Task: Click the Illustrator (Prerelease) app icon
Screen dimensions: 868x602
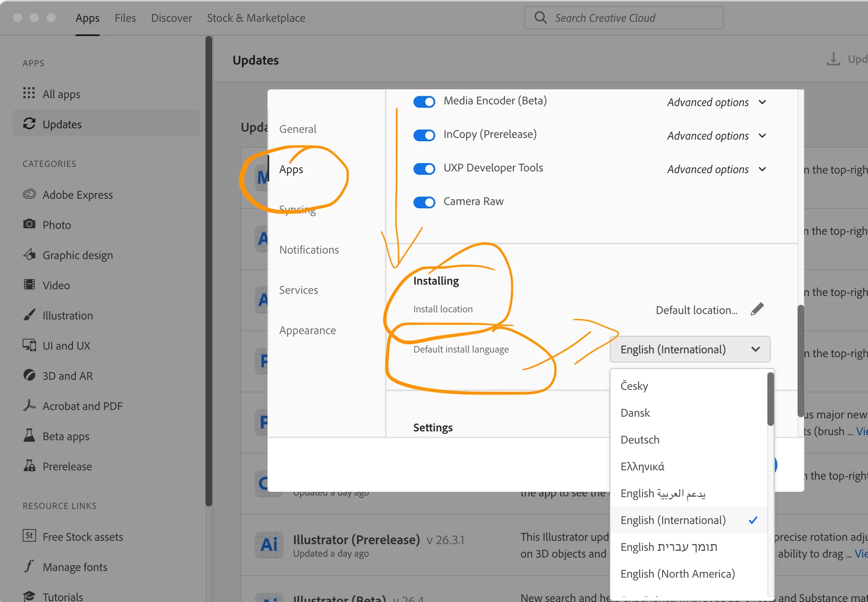Action: pos(269,545)
